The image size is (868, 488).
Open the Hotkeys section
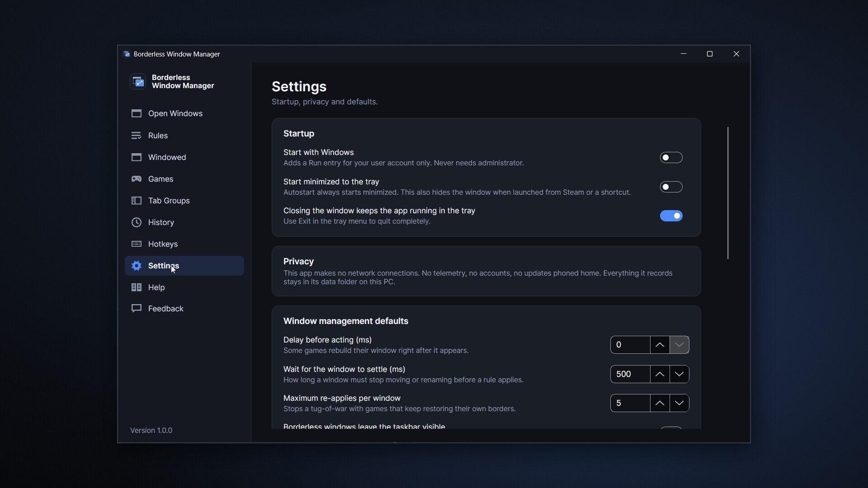[x=184, y=244]
